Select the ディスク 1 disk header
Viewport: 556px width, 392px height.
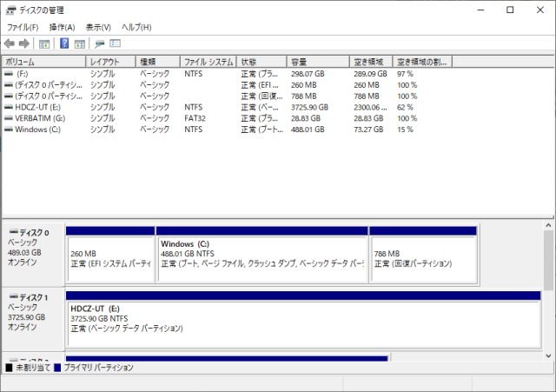click(33, 319)
